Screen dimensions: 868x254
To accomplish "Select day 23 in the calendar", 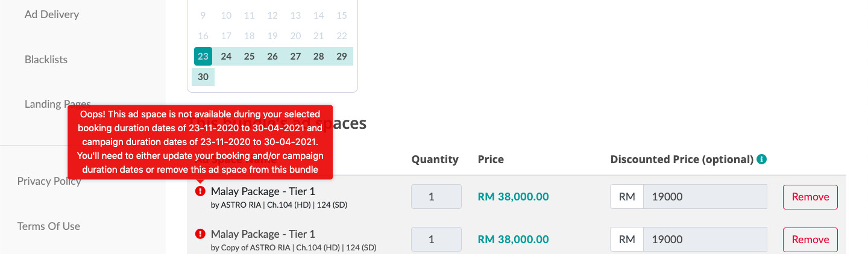I will tap(203, 57).
